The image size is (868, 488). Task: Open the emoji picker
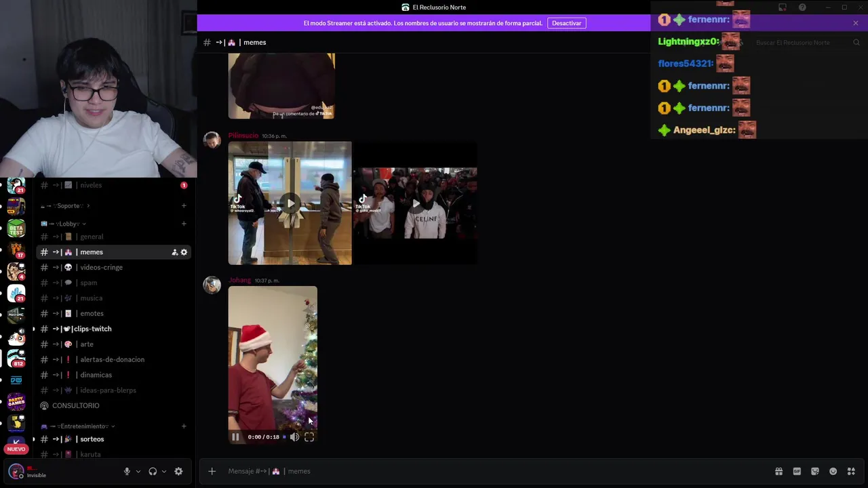833,471
